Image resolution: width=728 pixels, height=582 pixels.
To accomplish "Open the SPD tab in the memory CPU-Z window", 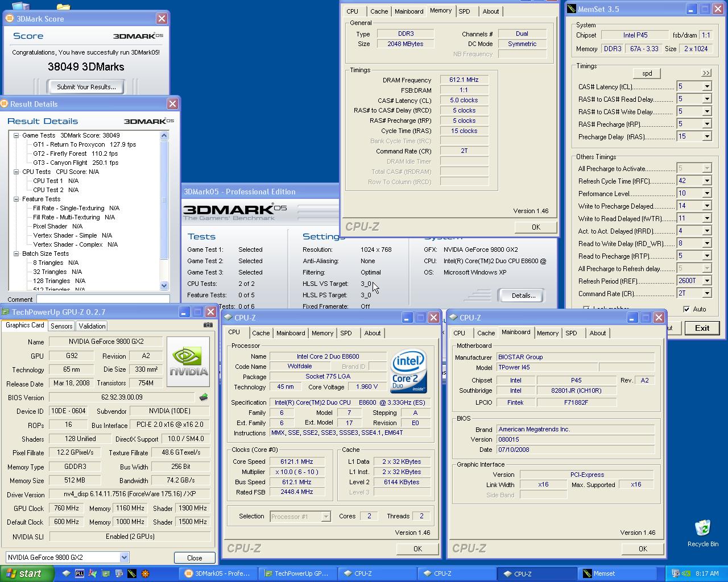I will (x=464, y=11).
